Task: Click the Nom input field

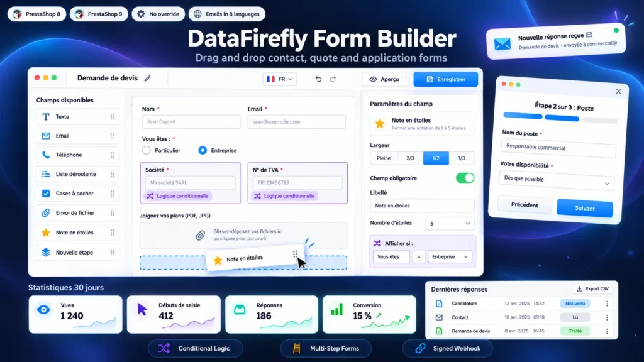Action: [191, 121]
